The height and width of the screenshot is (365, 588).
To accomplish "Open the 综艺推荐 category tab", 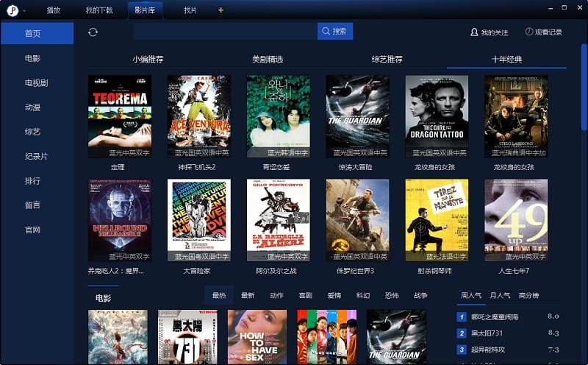I will pos(387,60).
